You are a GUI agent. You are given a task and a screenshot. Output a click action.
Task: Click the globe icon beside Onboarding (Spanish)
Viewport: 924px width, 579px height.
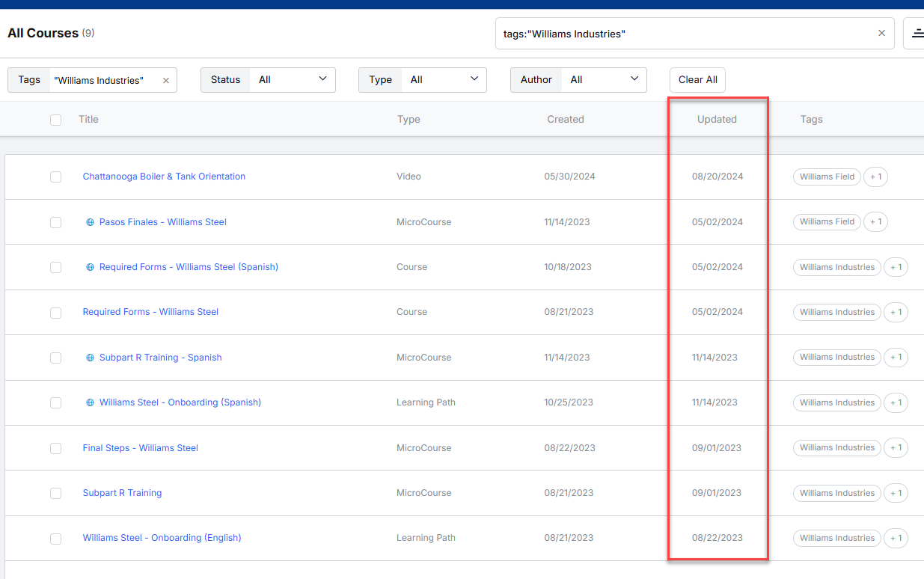(x=91, y=402)
